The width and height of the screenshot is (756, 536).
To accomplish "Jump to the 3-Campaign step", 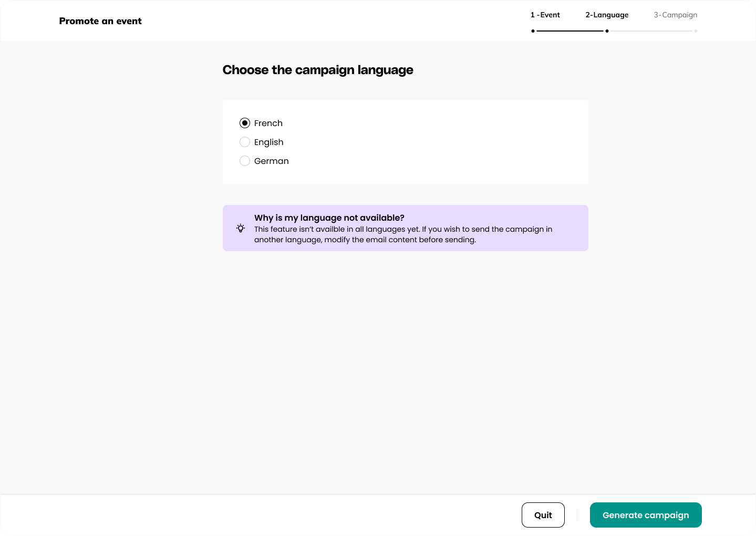I will point(675,15).
